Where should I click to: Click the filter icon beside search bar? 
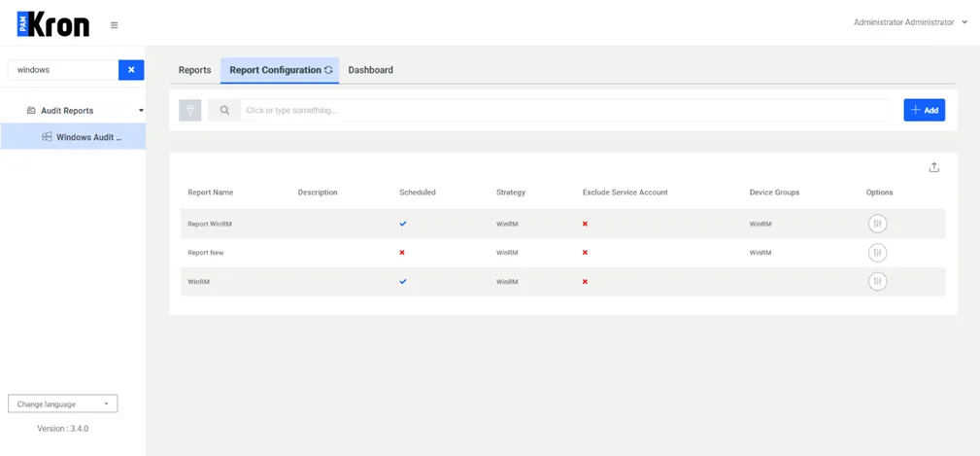[x=190, y=110]
